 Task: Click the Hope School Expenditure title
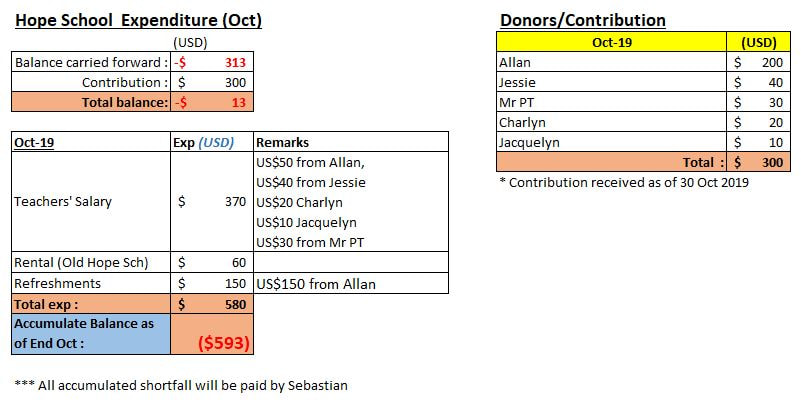[x=138, y=20]
